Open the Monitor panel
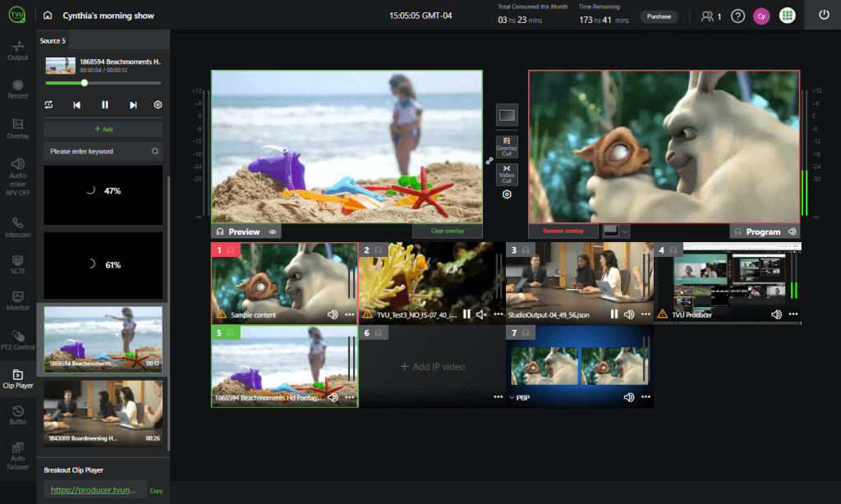The width and height of the screenshot is (841, 504). pos(18,300)
